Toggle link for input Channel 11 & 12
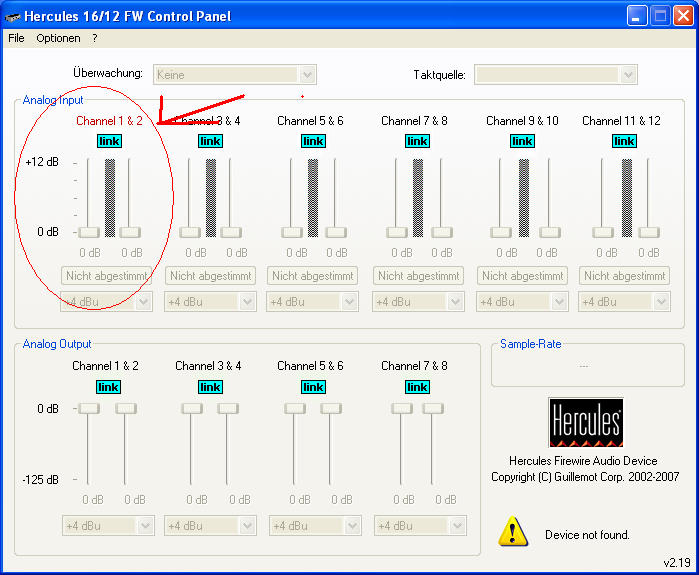The height and width of the screenshot is (575, 699). tap(624, 141)
